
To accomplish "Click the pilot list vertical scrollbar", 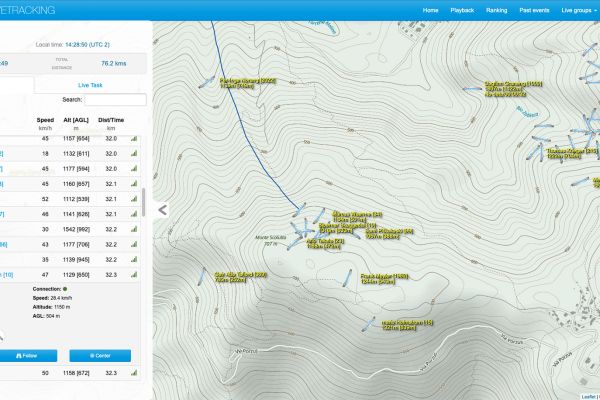I will point(144,202).
